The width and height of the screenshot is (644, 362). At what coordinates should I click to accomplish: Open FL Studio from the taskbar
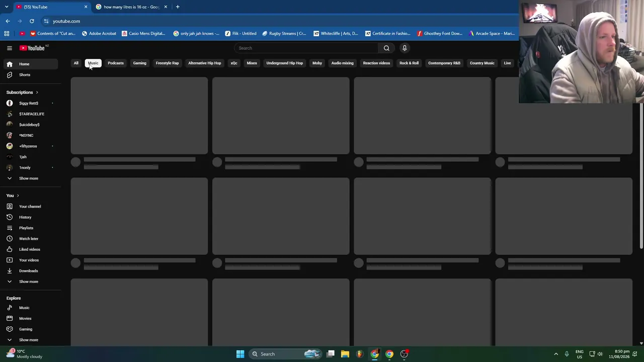[359, 354]
